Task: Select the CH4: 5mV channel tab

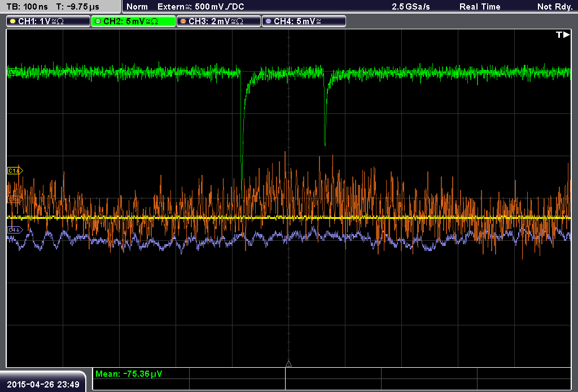Action: tap(304, 21)
